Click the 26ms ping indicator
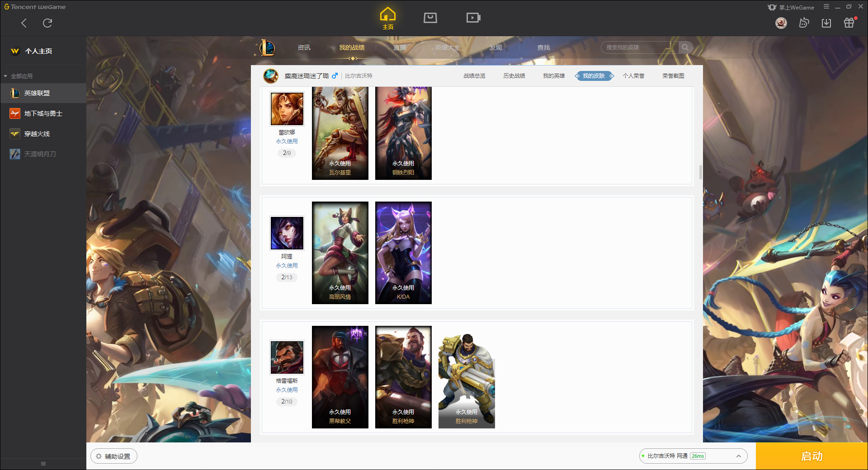This screenshot has width=868, height=470. click(698, 456)
